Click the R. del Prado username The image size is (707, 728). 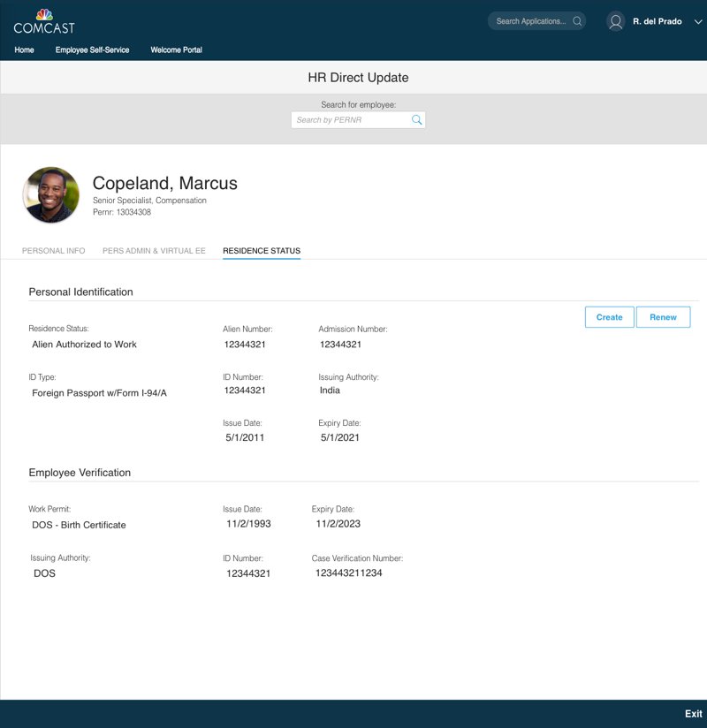coord(657,21)
